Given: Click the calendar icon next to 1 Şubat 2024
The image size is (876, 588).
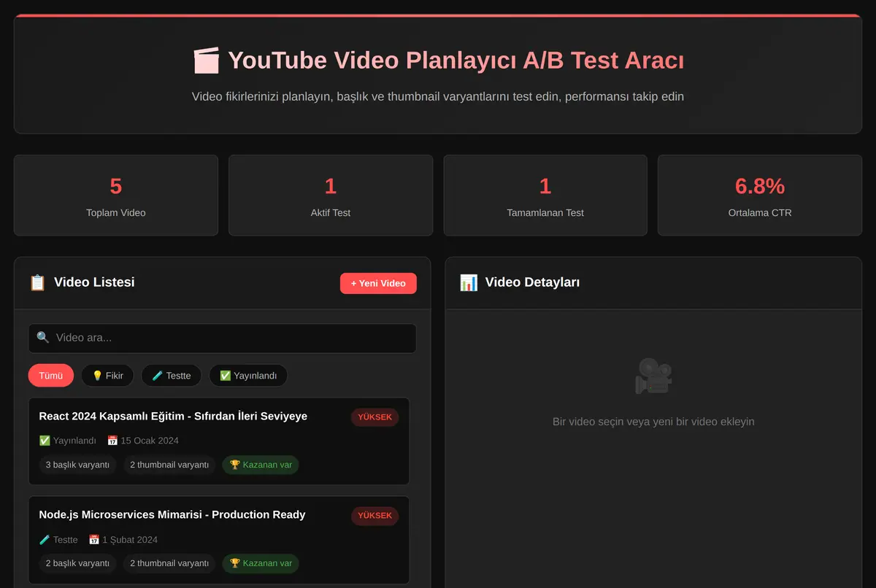Looking at the screenshot, I should (93, 540).
